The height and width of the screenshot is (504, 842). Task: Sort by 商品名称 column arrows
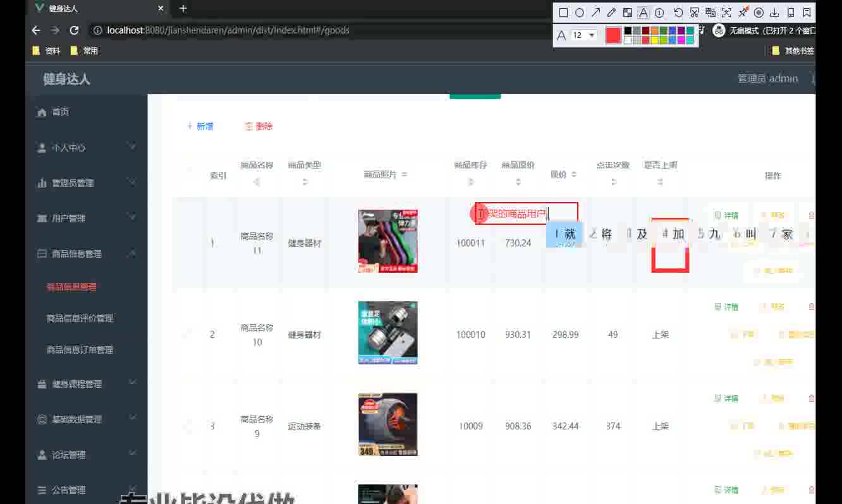pyautogui.click(x=257, y=182)
